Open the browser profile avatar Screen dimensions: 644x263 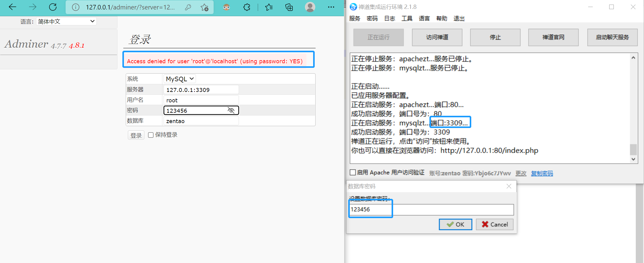[x=310, y=7]
